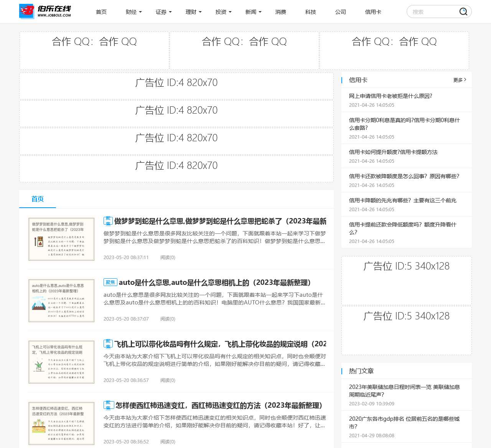The width and height of the screenshot is (491, 448).
Task: Click timestamp 2023-05-20 08:37:11
Action: click(x=126, y=258)
